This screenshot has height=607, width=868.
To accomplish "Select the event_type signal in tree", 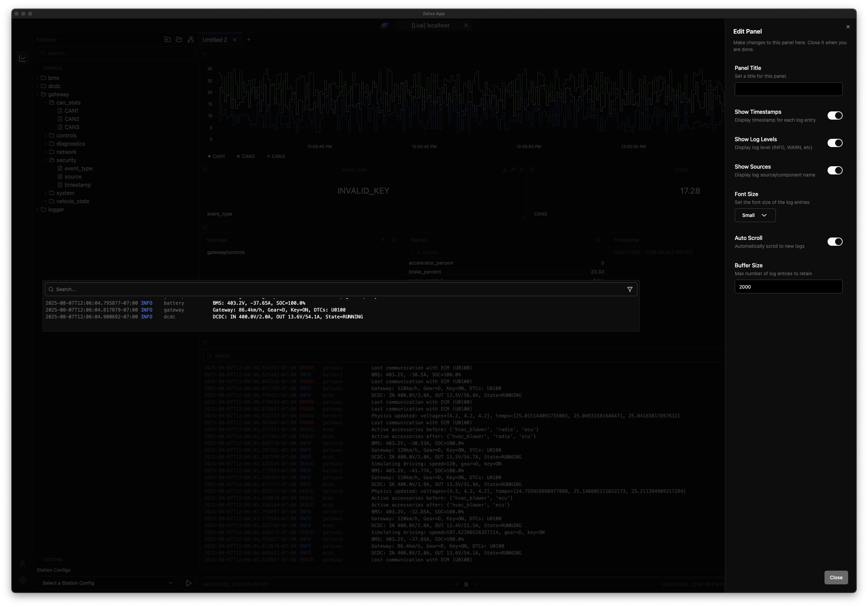I will pyautogui.click(x=78, y=169).
